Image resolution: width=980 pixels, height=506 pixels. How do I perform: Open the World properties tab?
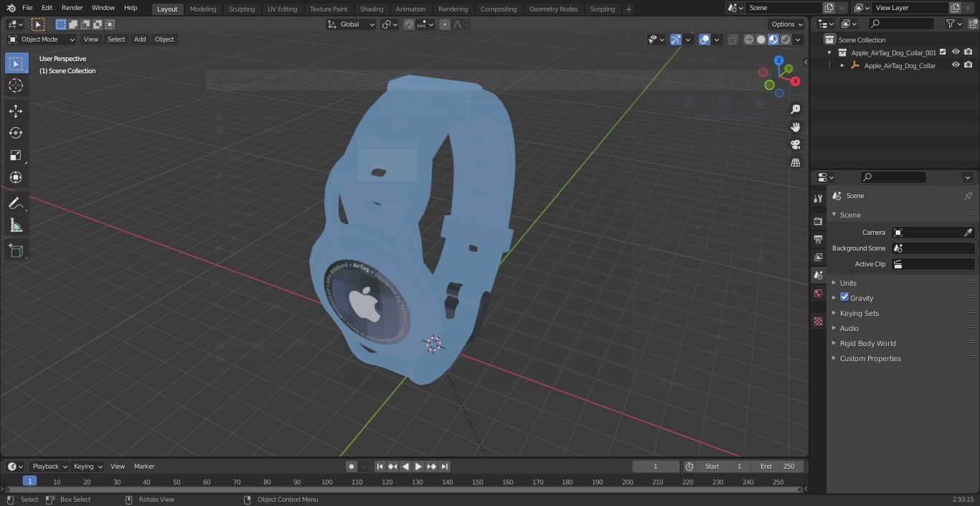[x=818, y=294]
